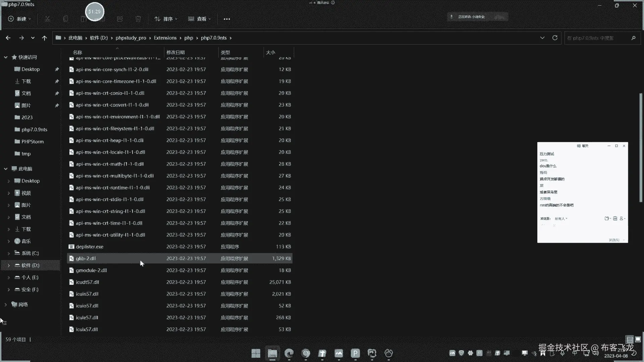The height and width of the screenshot is (362, 644).
Task: Click the 新建 new button
Action: tap(19, 19)
